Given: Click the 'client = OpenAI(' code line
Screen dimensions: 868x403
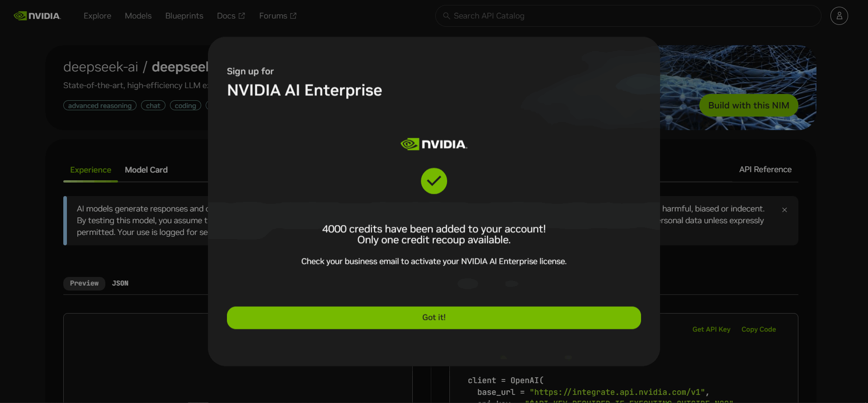Looking at the screenshot, I should click(x=506, y=380).
